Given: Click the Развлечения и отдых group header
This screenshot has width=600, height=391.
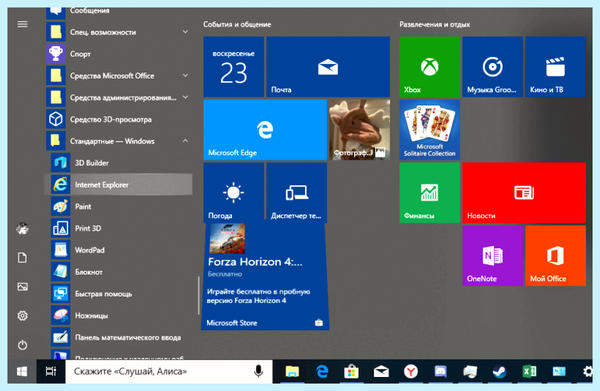Looking at the screenshot, I should click(x=435, y=24).
